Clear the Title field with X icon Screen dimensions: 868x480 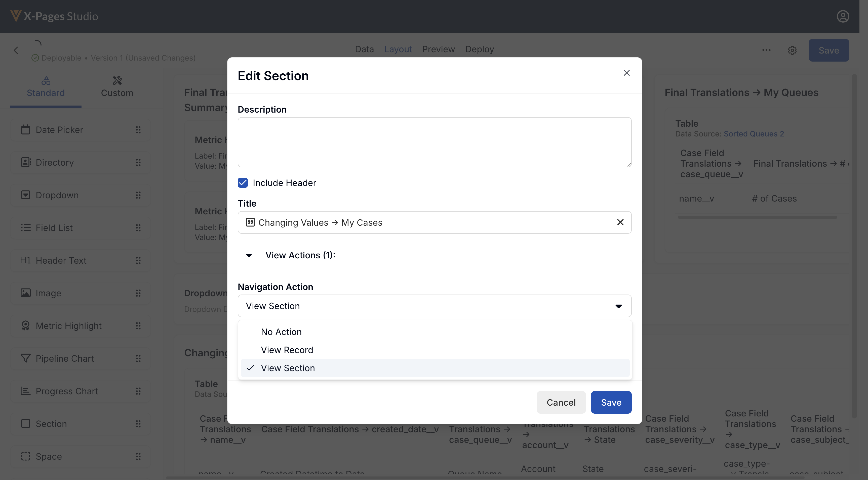coord(620,222)
